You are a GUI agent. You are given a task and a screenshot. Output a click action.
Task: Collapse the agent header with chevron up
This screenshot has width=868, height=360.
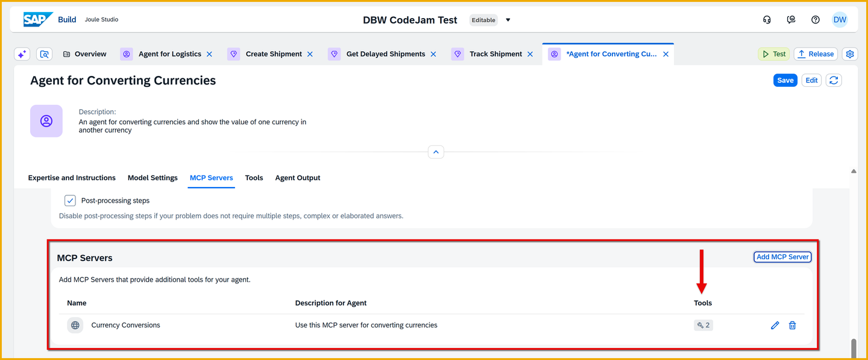[x=436, y=151]
